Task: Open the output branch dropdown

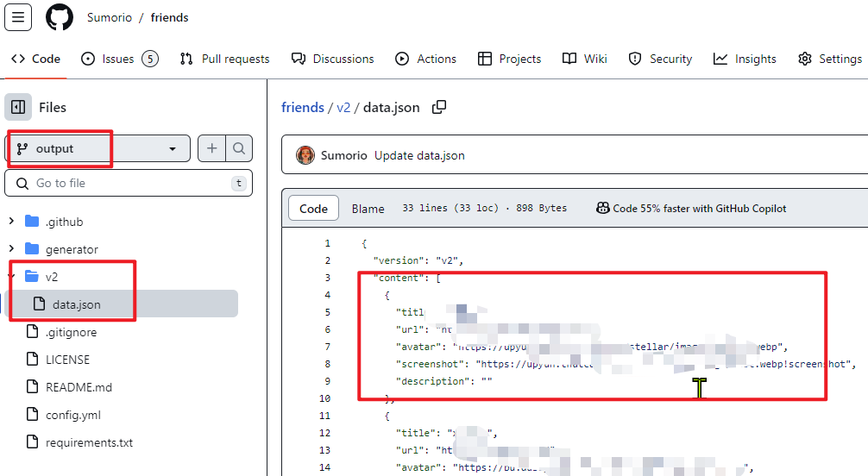Action: (x=97, y=148)
